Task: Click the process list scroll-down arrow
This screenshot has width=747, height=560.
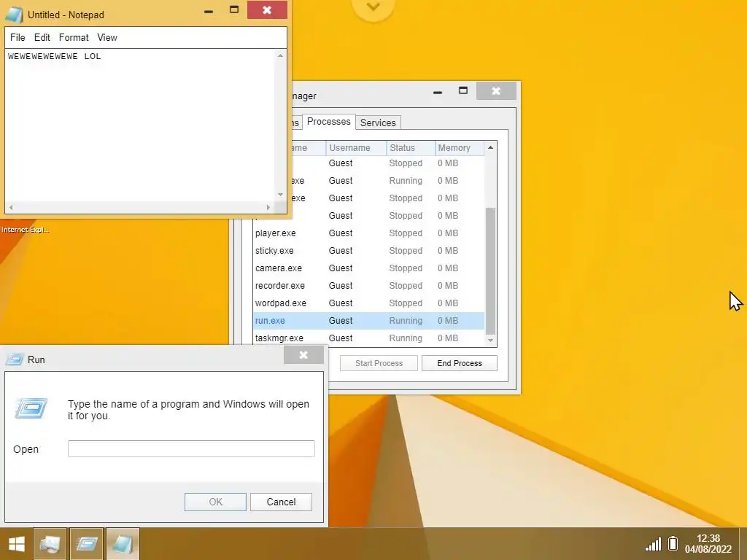Action: click(490, 341)
